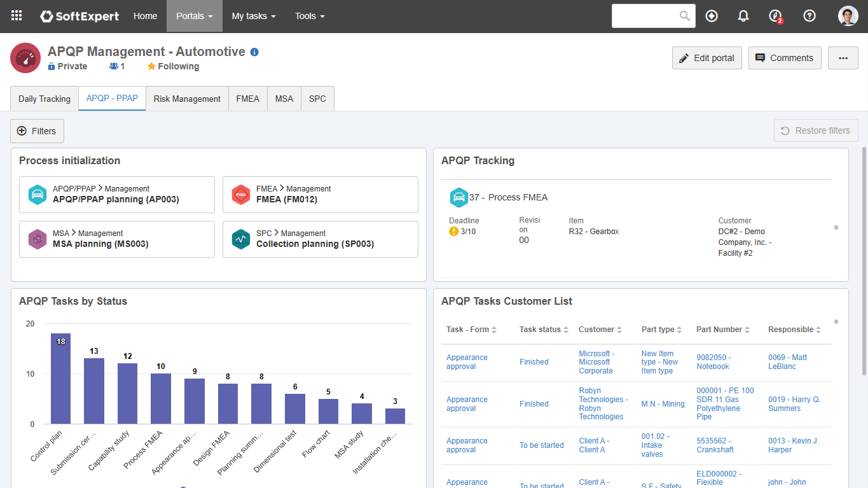Click the Restore filters button
The height and width of the screenshot is (488, 868).
click(x=816, y=130)
